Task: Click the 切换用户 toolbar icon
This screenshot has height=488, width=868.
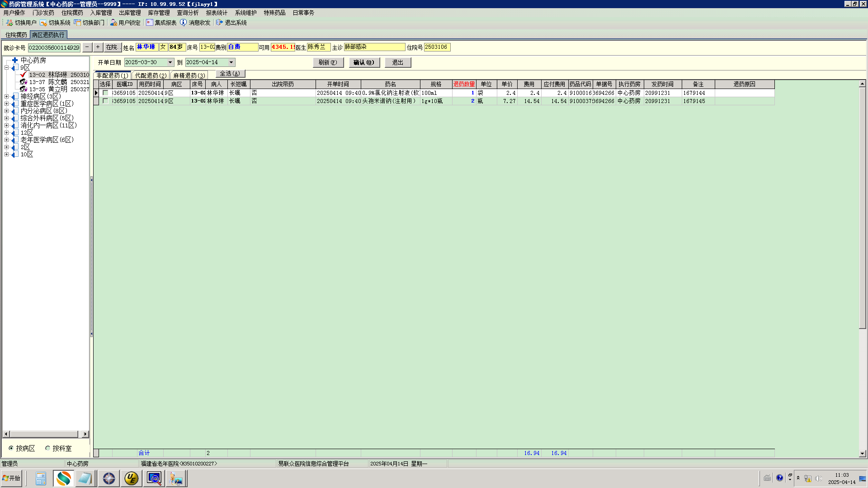Action: pyautogui.click(x=9, y=23)
